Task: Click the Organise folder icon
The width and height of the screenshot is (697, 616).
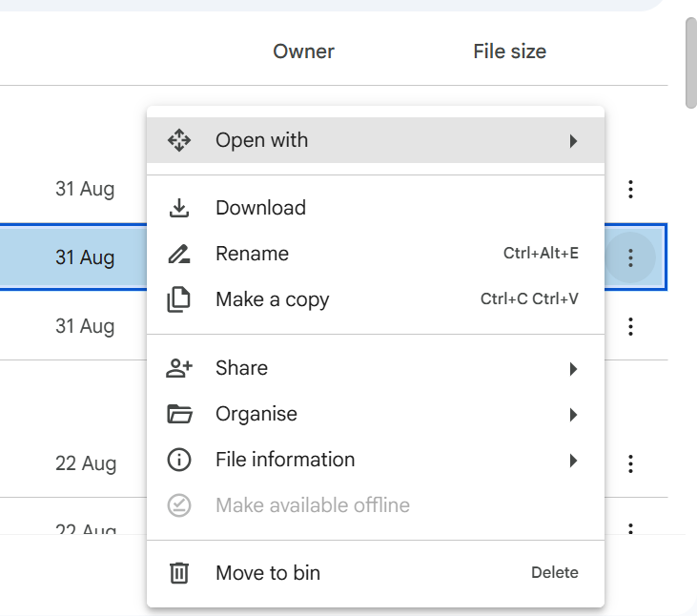Action: pyautogui.click(x=178, y=414)
